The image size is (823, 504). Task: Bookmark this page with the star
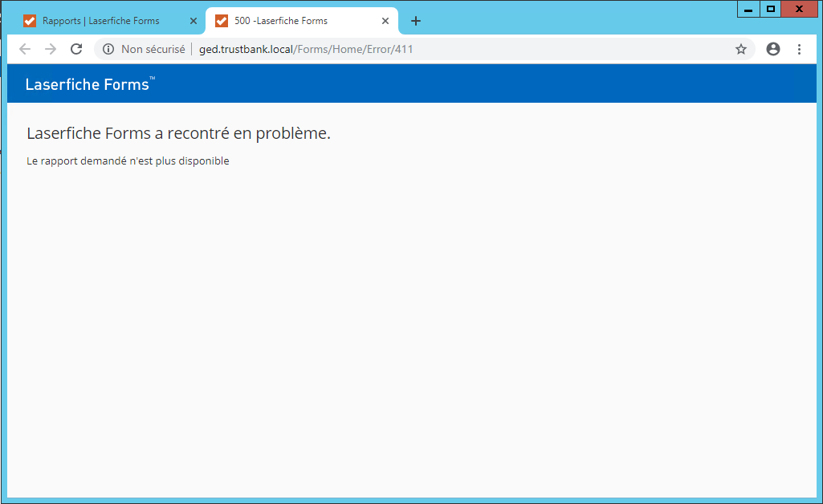[x=740, y=49]
